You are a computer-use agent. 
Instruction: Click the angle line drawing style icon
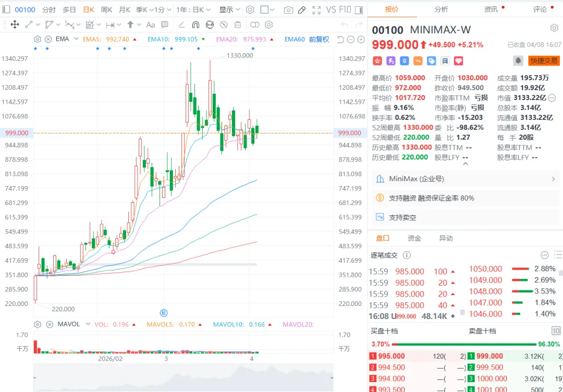pos(182,25)
